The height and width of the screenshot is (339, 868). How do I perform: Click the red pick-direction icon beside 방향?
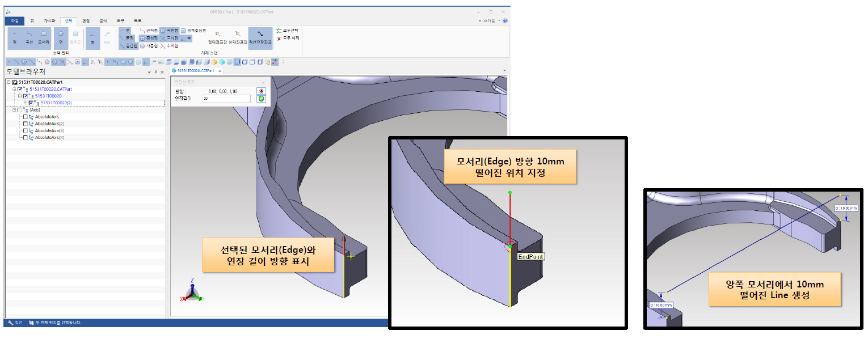click(262, 91)
